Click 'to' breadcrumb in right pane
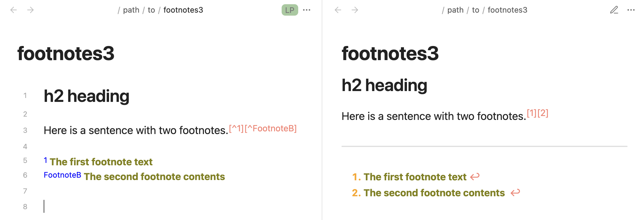 coord(475,10)
